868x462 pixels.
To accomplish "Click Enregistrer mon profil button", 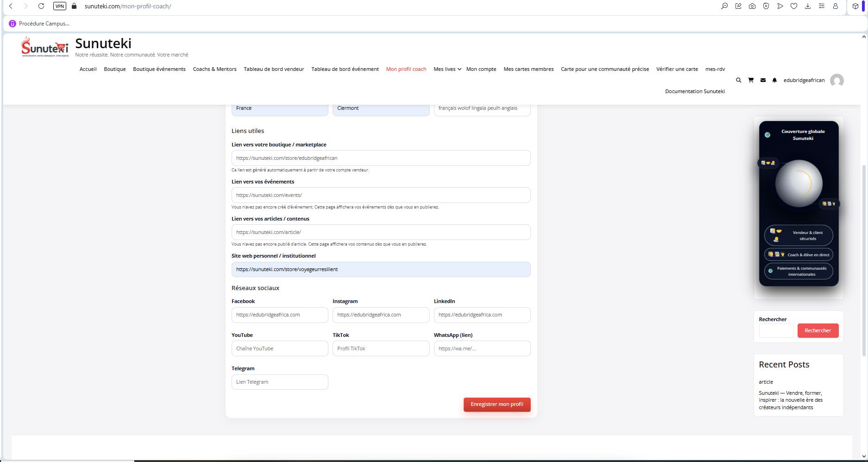I will point(497,404).
